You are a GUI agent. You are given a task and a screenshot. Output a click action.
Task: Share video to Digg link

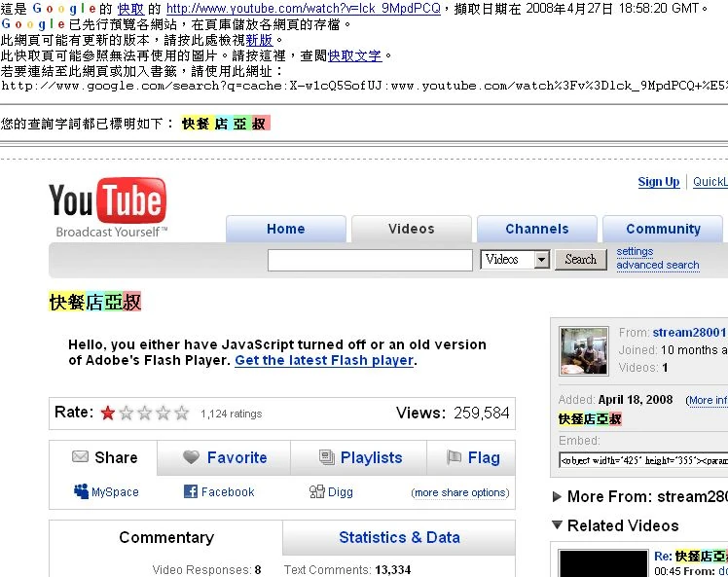pos(341,492)
